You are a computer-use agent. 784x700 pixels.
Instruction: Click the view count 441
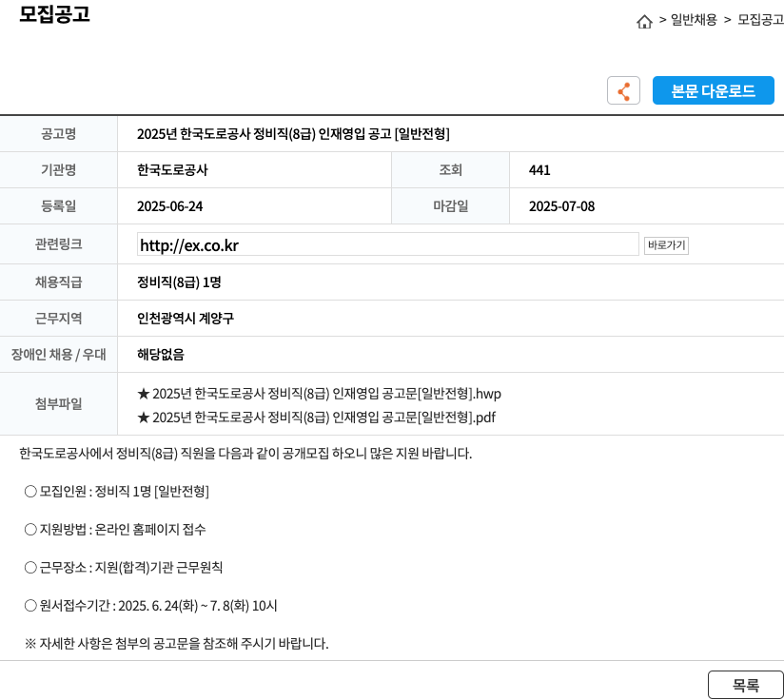(539, 170)
